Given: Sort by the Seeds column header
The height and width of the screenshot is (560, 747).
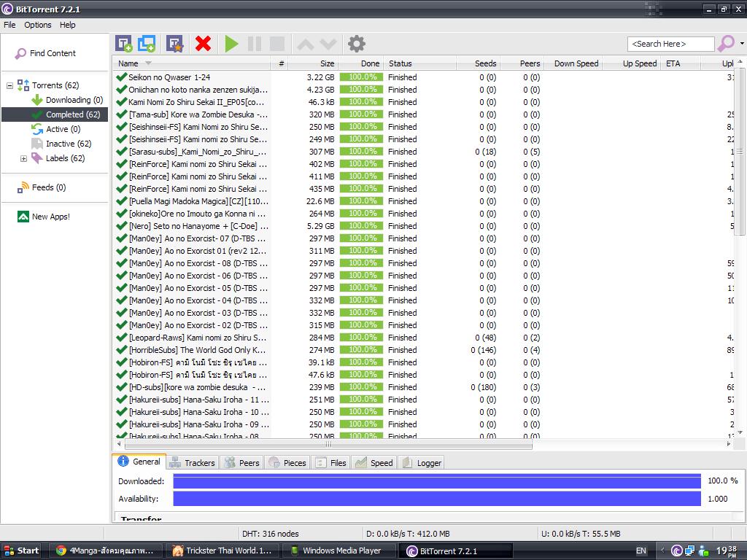Looking at the screenshot, I should (x=479, y=63).
